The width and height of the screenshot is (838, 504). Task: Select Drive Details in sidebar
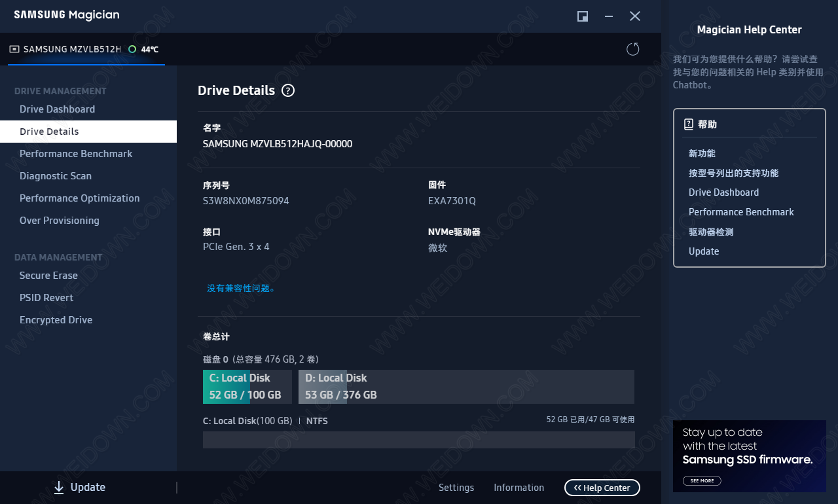(x=88, y=132)
